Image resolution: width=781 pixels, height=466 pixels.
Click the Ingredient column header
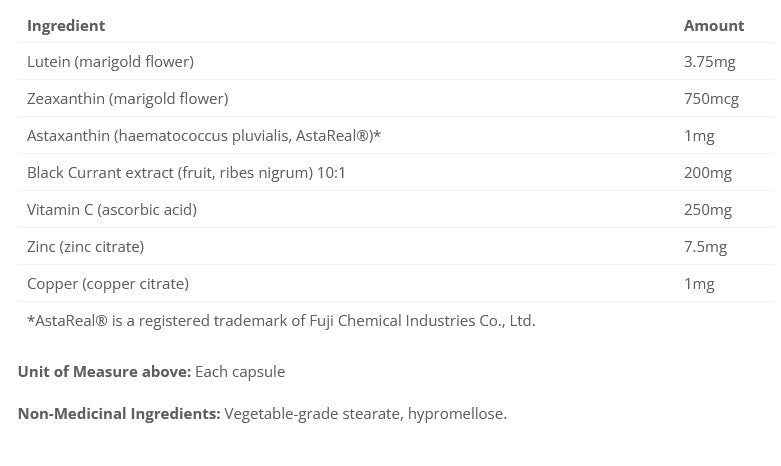click(66, 25)
